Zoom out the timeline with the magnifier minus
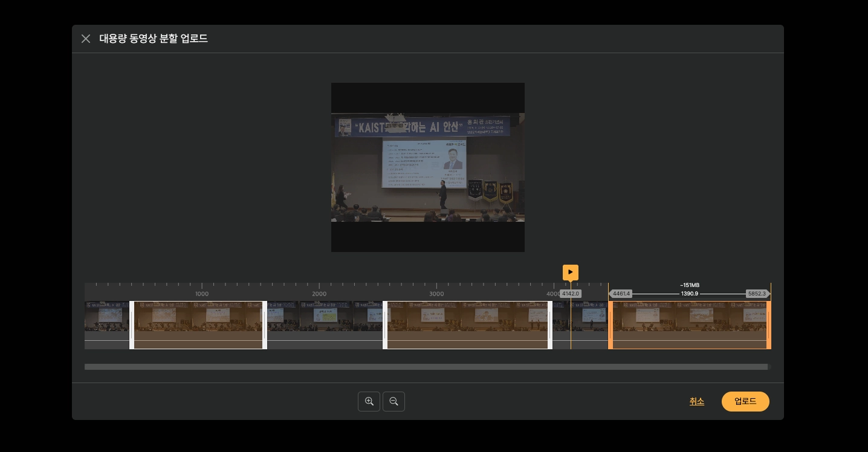 coord(394,401)
